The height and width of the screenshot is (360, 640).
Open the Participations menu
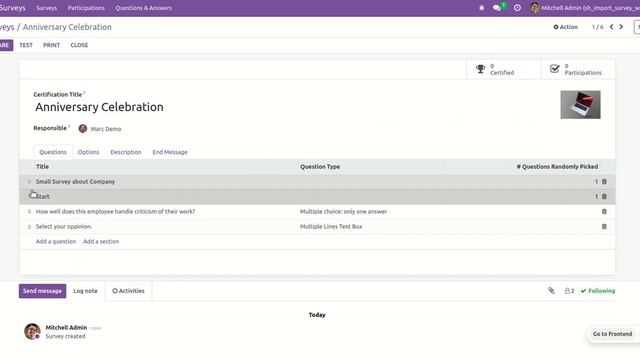[x=86, y=8]
